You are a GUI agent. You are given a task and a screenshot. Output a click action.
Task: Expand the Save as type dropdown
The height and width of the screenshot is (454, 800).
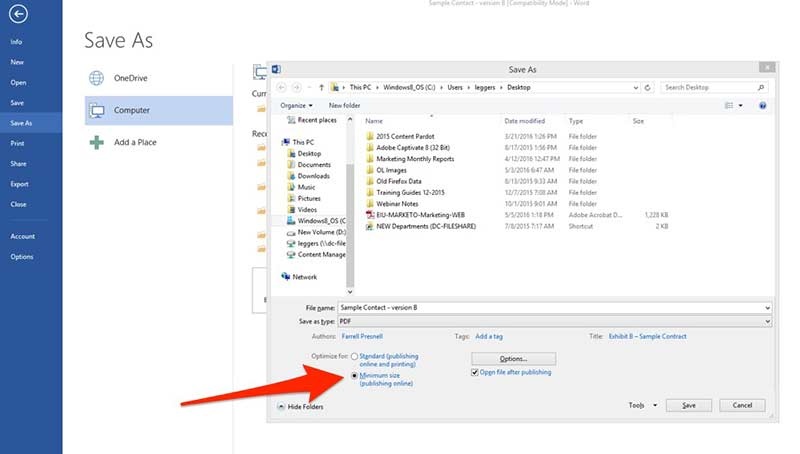767,321
